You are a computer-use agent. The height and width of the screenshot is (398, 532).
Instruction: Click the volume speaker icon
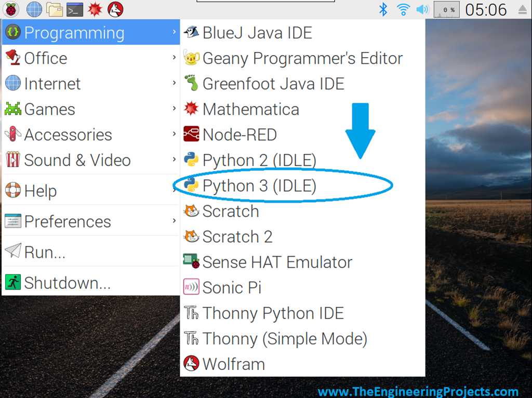coord(422,9)
